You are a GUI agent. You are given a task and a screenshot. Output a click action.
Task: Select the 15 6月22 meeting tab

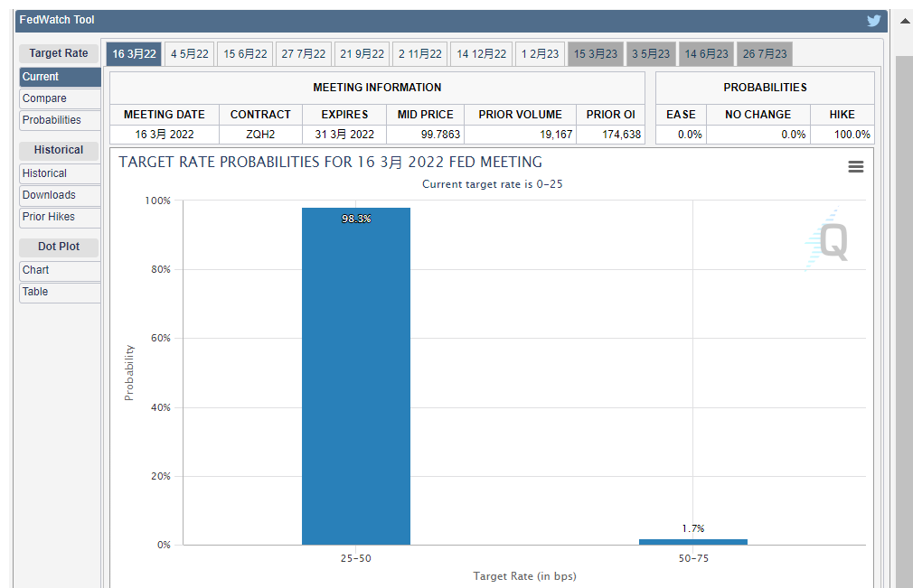(245, 54)
